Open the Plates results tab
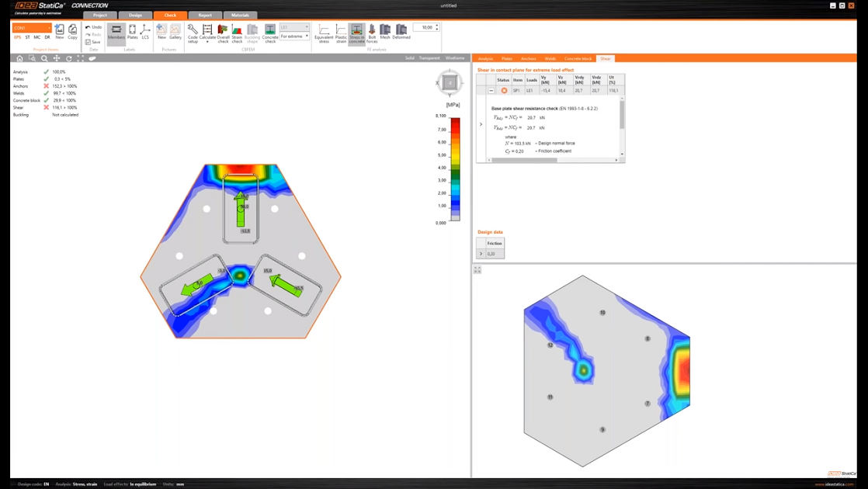Viewport: 868px width, 489px height. 507,58
